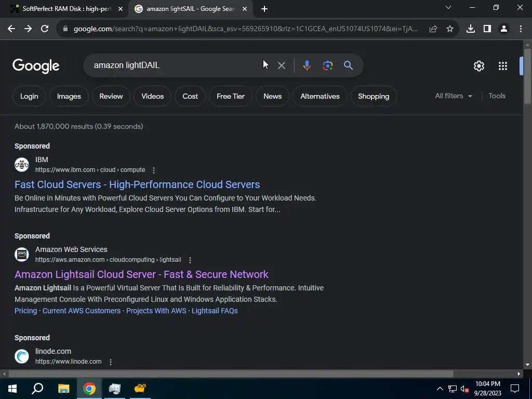Select amazon lightSAIL Google Search tab
Image resolution: width=532 pixels, height=399 pixels.
tap(190, 9)
